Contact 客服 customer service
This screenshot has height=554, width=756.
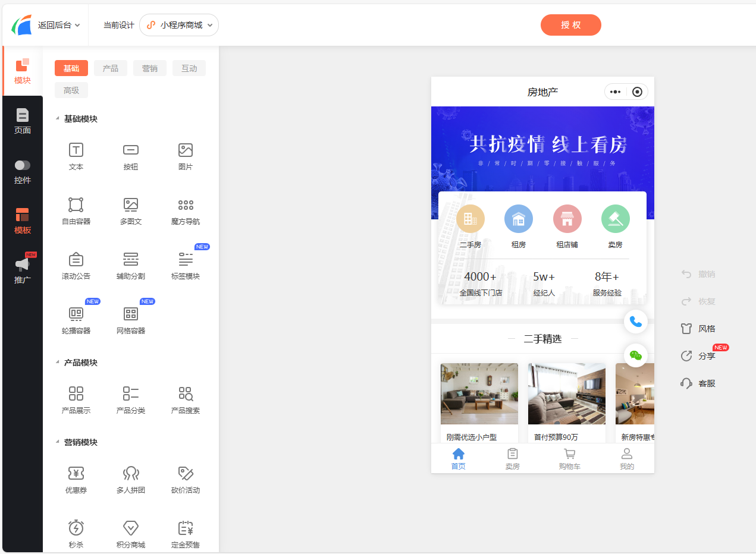[698, 383]
